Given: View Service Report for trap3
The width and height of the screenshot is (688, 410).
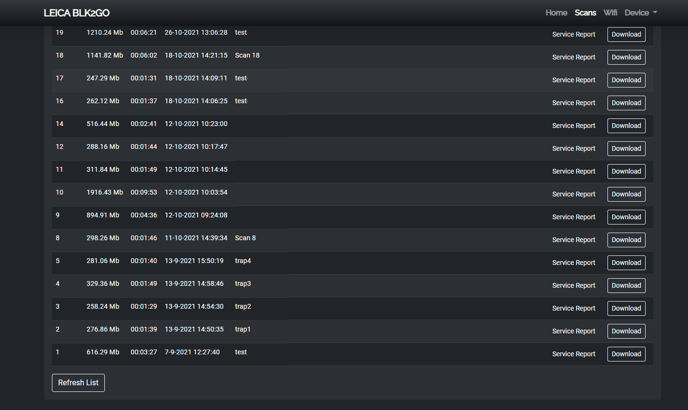Looking at the screenshot, I should click(573, 286).
